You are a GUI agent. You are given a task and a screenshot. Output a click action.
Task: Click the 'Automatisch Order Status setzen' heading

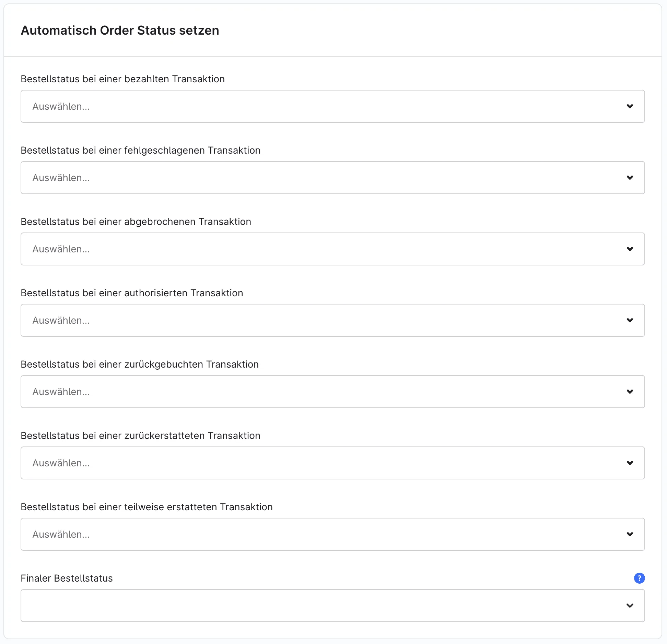click(x=120, y=31)
